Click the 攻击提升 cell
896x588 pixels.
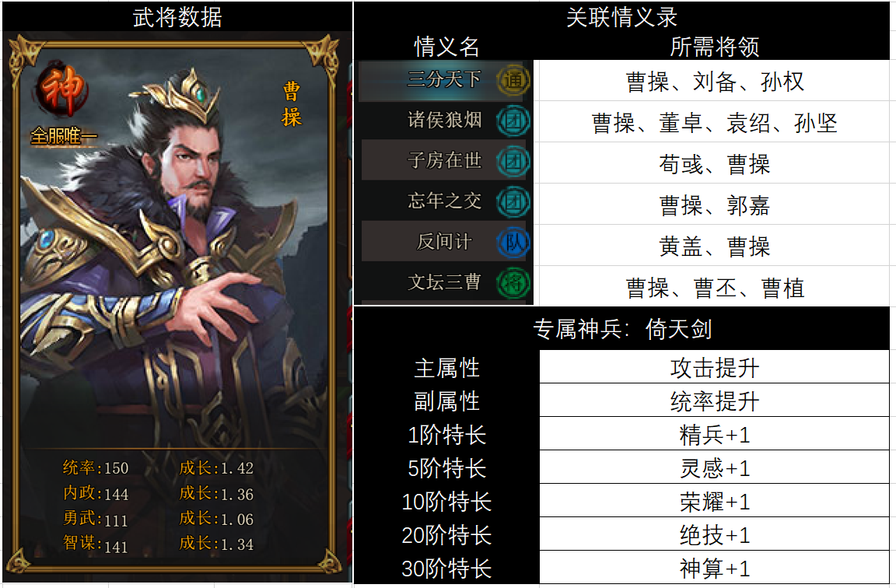(714, 367)
